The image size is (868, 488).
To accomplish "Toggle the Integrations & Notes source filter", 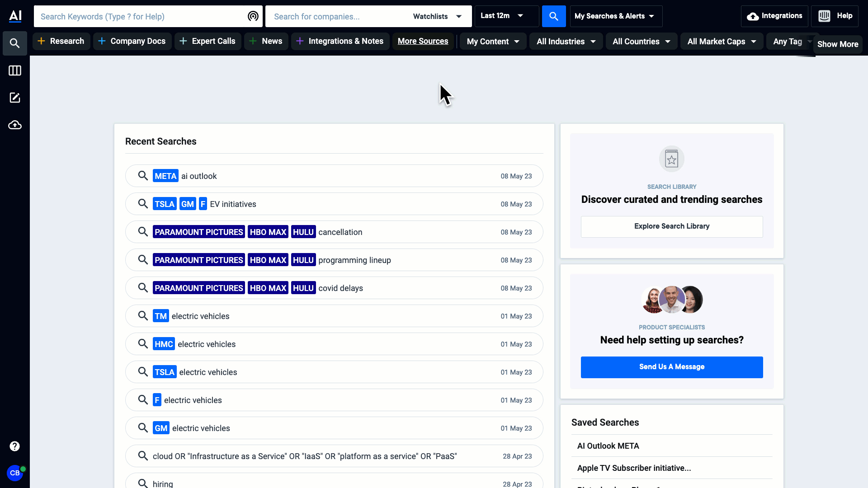I will (x=340, y=41).
